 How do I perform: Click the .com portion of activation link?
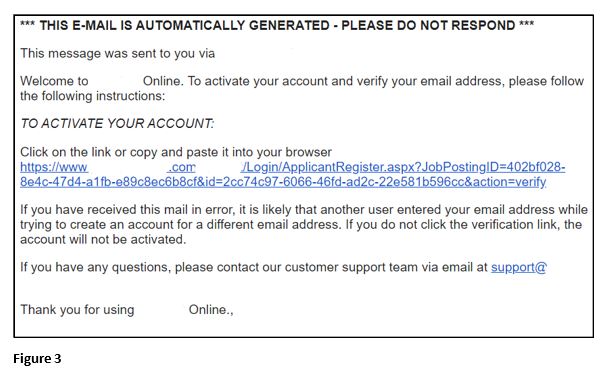181,167
